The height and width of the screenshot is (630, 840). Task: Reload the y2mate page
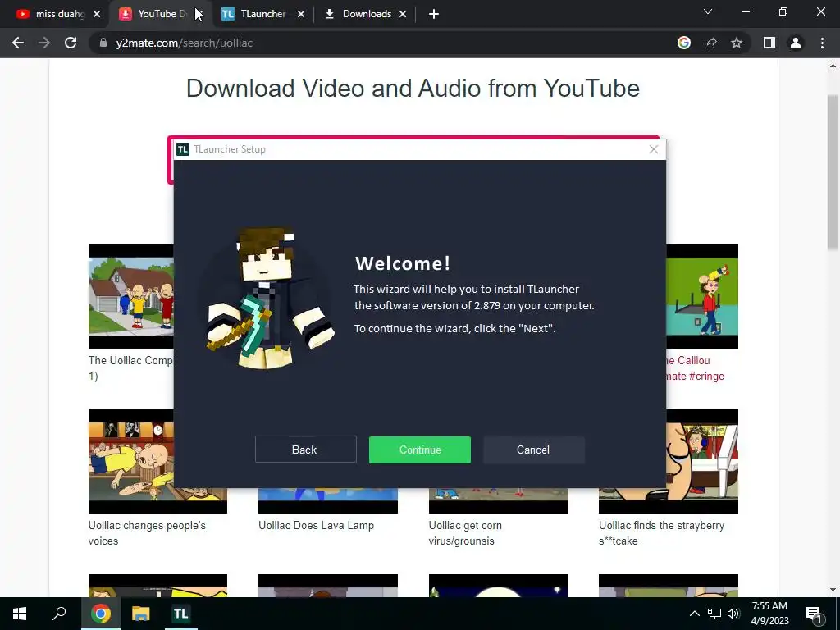(71, 43)
